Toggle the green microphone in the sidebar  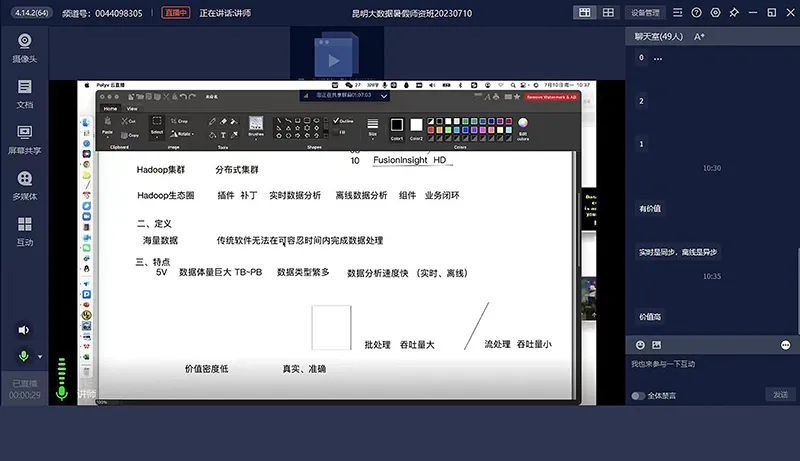(x=23, y=356)
